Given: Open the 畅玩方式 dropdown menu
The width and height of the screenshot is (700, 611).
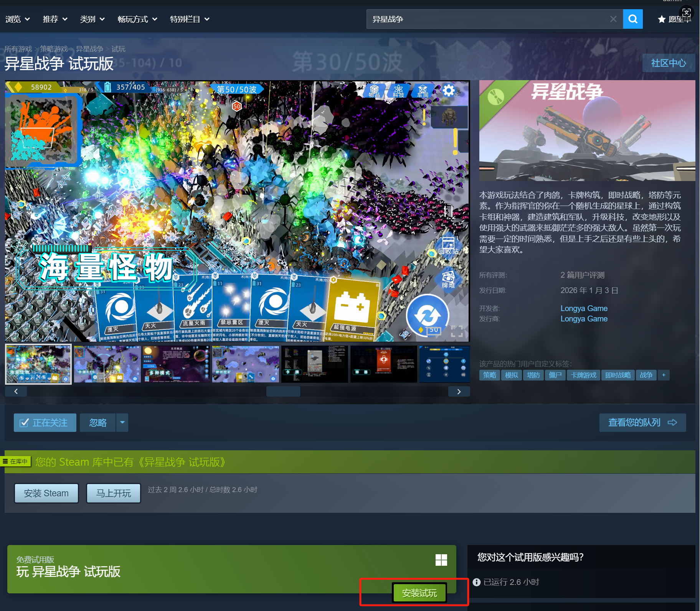Looking at the screenshot, I should pos(137,19).
